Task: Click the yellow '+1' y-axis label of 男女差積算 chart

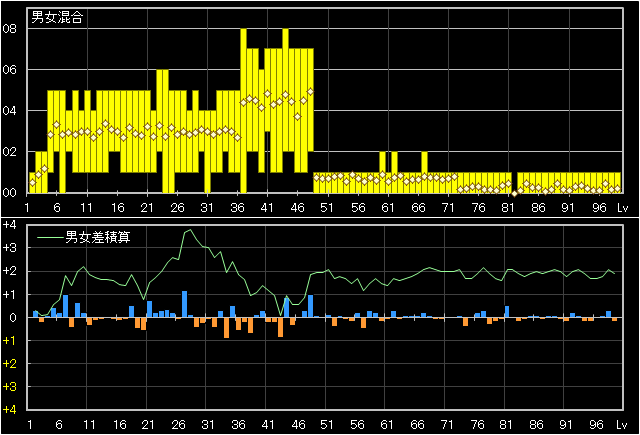Action: [9, 340]
